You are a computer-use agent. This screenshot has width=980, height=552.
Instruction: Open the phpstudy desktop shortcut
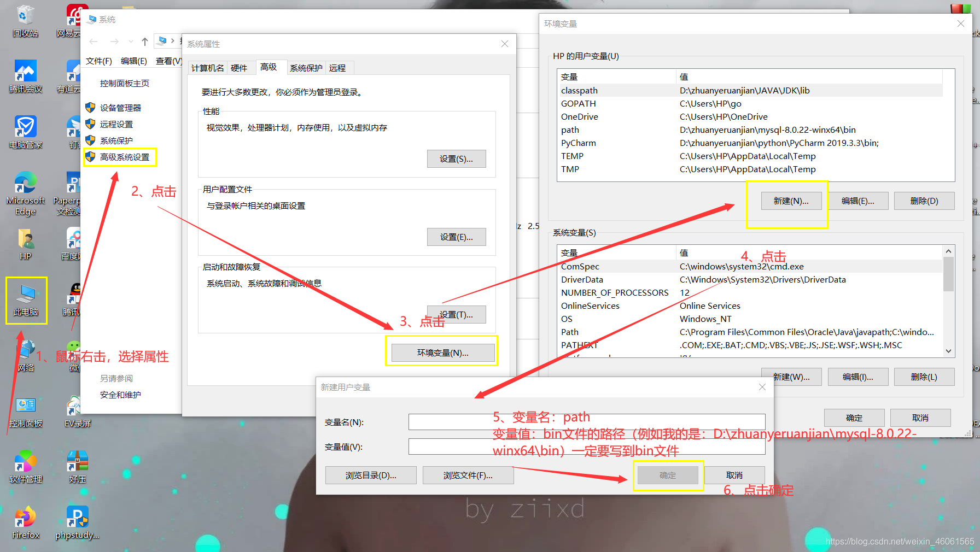coord(77,523)
